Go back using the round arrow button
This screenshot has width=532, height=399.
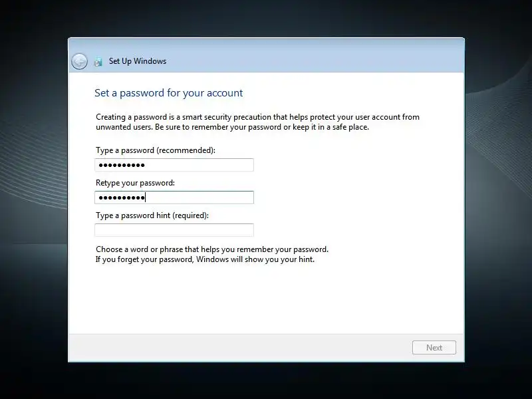pos(79,61)
